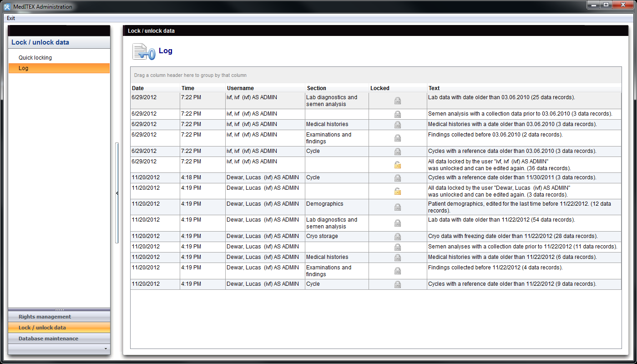Sort by the Locked column header
Viewport: 637px width, 364px height.
pyautogui.click(x=398, y=88)
